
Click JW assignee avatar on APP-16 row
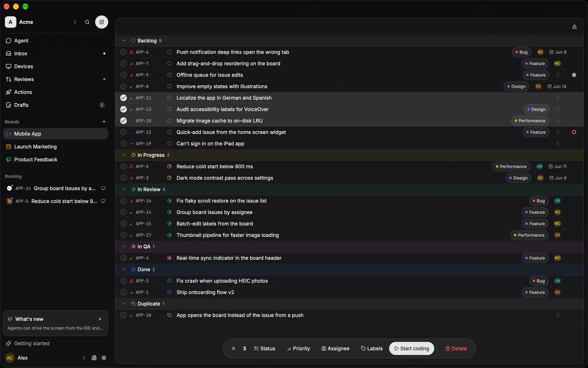[557, 201]
